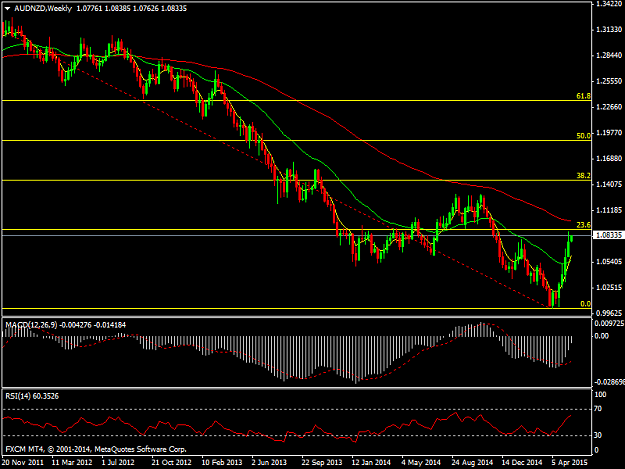
Task: Click the 21 Oct 2012 date label
Action: point(171,463)
